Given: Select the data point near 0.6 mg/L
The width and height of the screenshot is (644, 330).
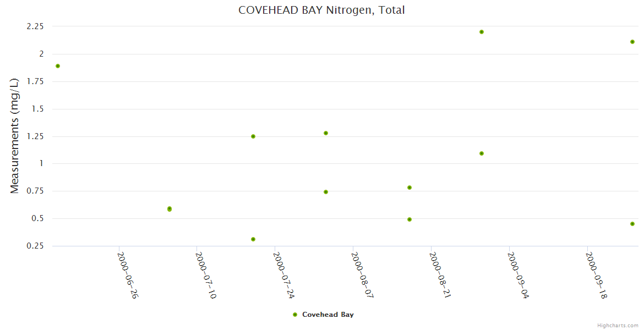Looking at the screenshot, I should click(170, 209).
